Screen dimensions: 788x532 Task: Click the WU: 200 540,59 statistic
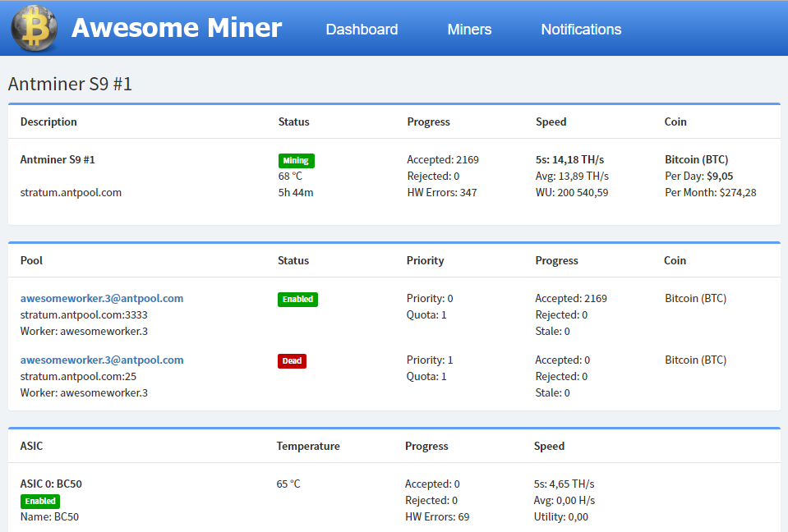pos(572,193)
